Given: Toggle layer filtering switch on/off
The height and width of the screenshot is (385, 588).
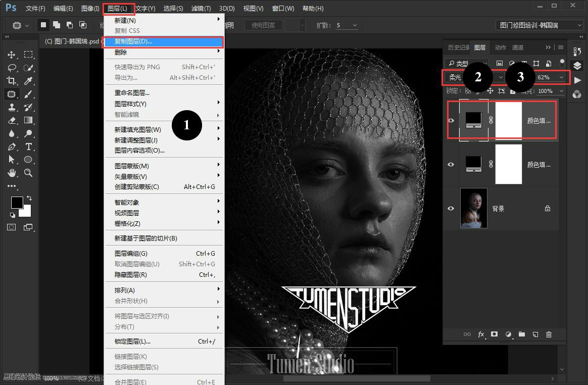Looking at the screenshot, I should pyautogui.click(x=562, y=63).
